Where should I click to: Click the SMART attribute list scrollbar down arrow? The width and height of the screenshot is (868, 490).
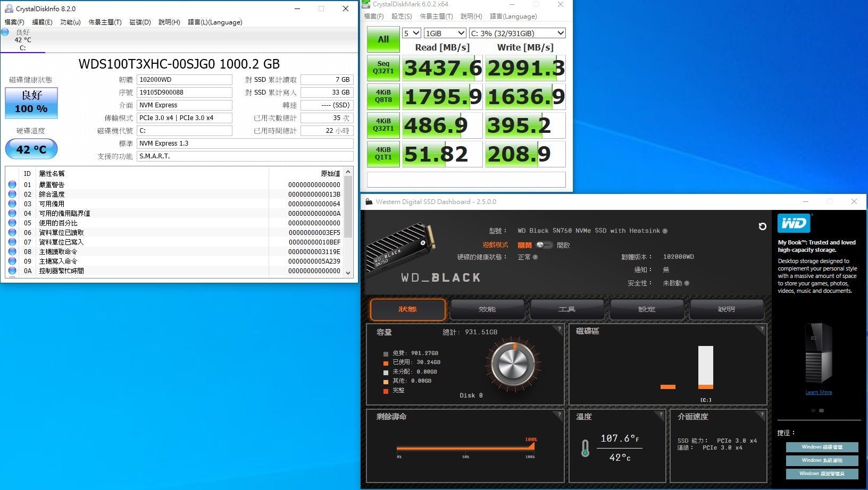pos(348,273)
